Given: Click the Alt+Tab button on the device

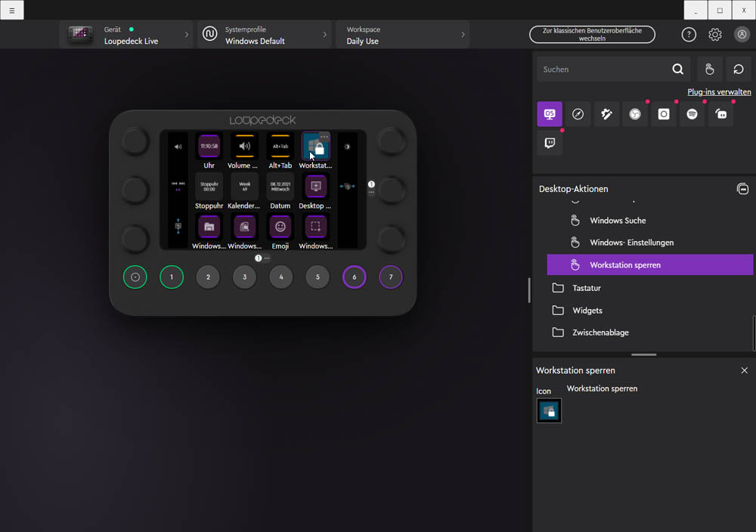Looking at the screenshot, I should [x=280, y=146].
